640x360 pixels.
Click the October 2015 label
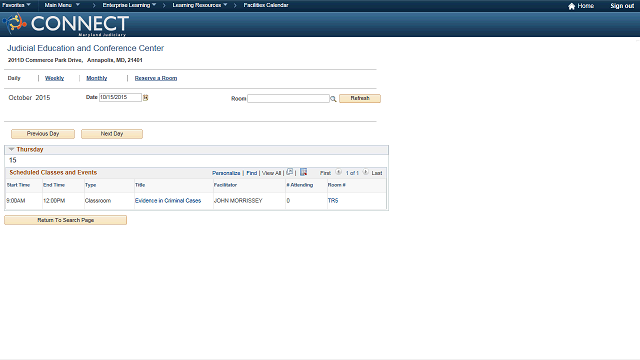click(x=29, y=98)
